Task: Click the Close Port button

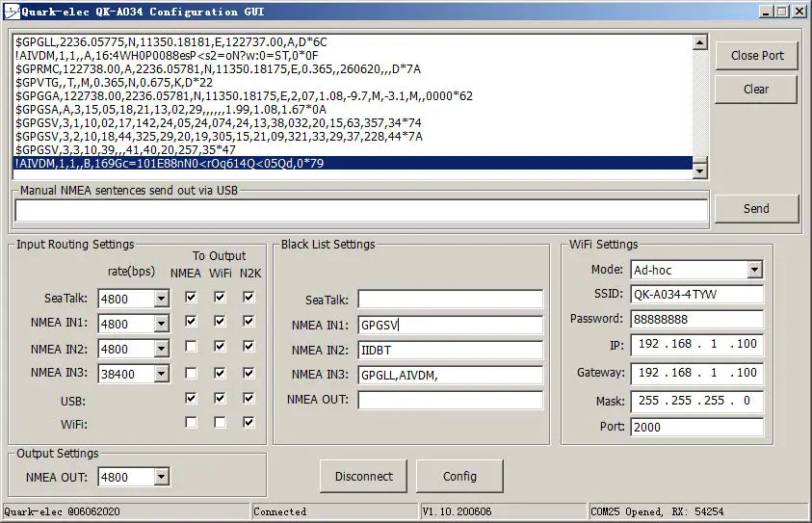Action: click(756, 56)
